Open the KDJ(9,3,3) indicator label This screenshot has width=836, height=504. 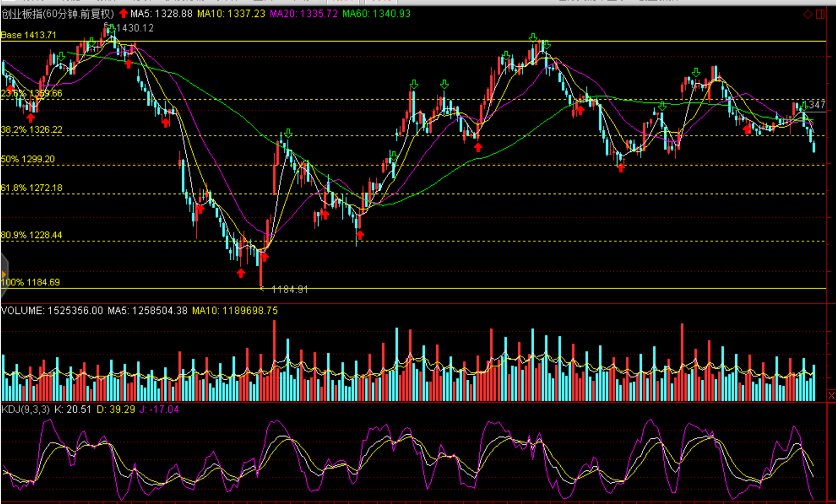25,409
